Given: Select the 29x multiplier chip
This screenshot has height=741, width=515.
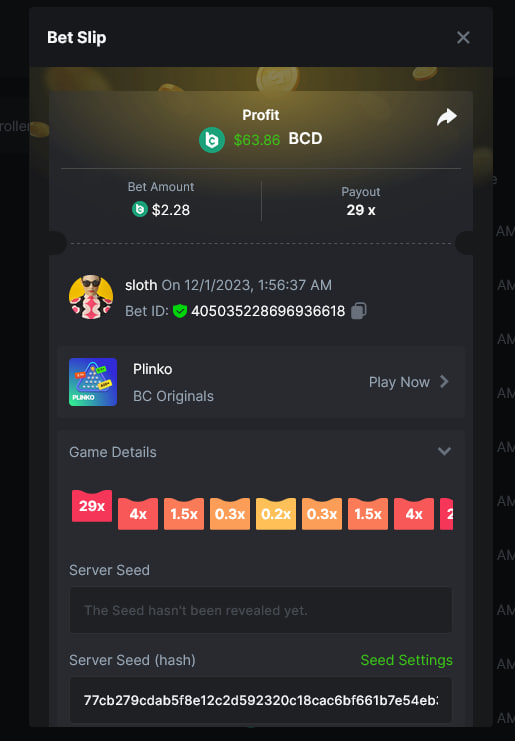Looking at the screenshot, I should pyautogui.click(x=92, y=506).
